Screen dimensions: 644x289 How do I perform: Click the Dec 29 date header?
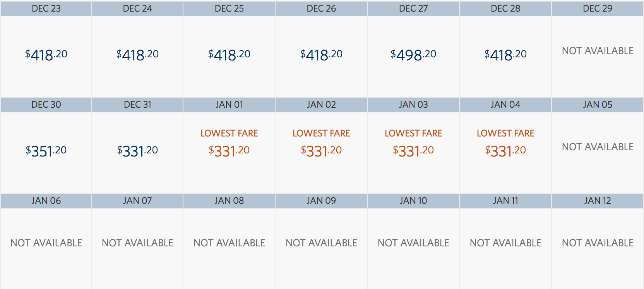pyautogui.click(x=597, y=8)
